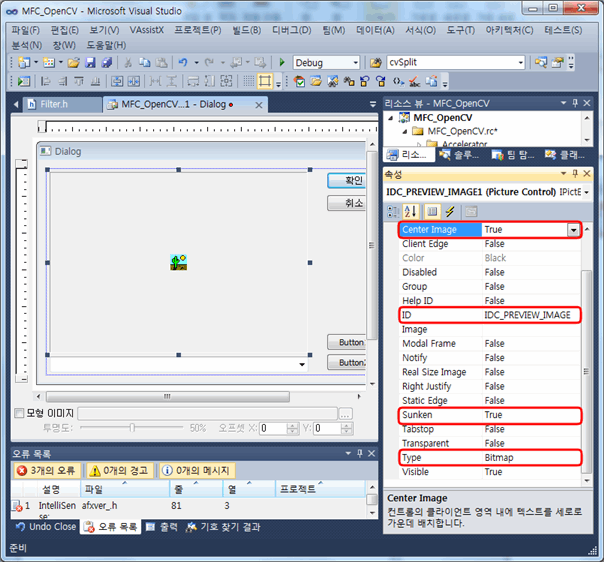Collapse the MFC_OpenCV.rc tree node
This screenshot has height=562, width=604.
coord(406,131)
